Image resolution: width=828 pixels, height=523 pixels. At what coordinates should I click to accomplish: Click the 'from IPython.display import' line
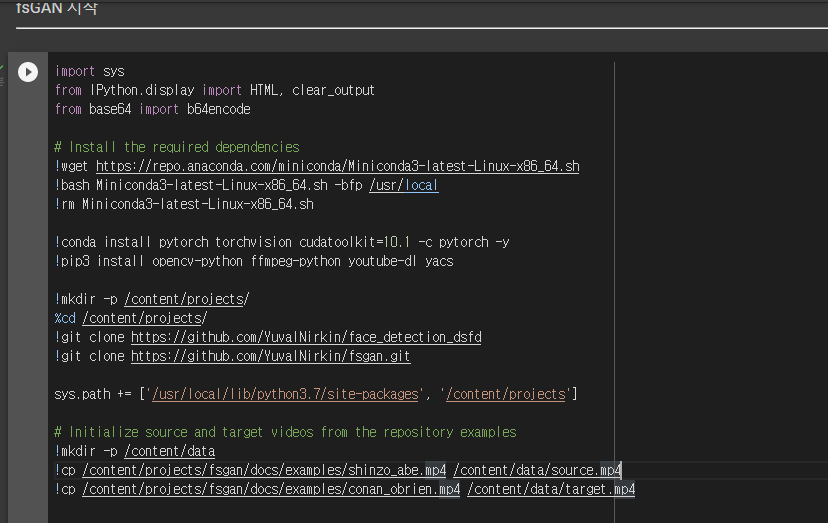click(214, 90)
